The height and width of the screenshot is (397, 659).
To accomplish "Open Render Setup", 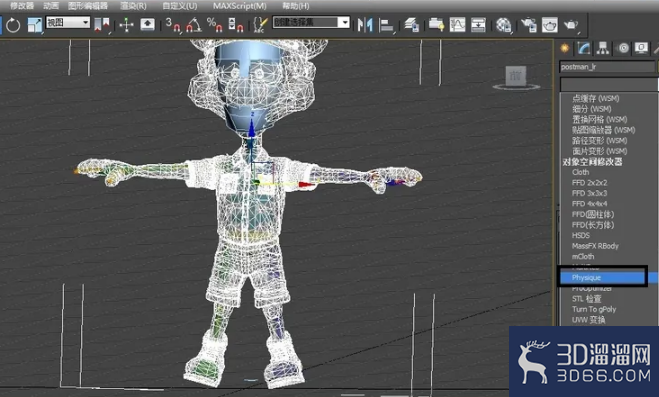I will tap(529, 25).
